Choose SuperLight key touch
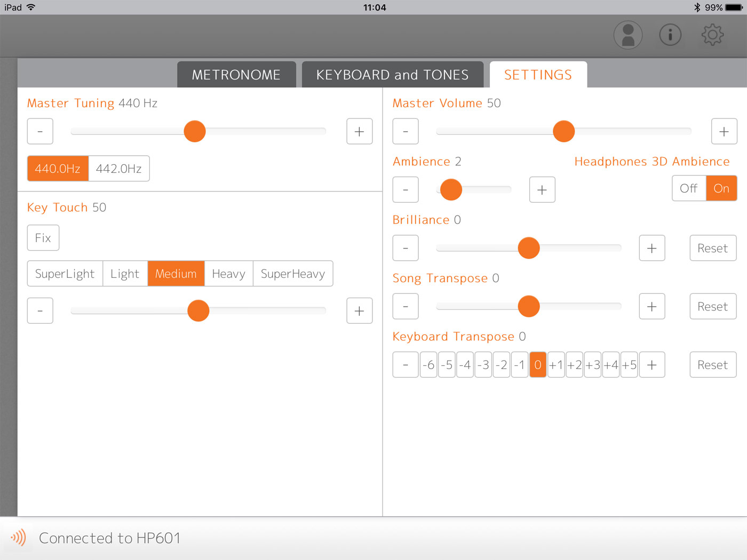Viewport: 747px width, 560px height. pos(65,274)
